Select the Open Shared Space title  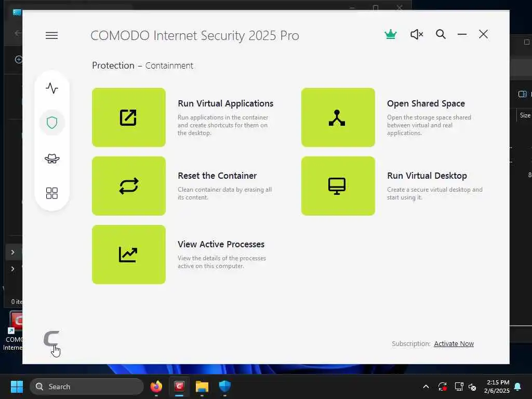click(x=426, y=103)
